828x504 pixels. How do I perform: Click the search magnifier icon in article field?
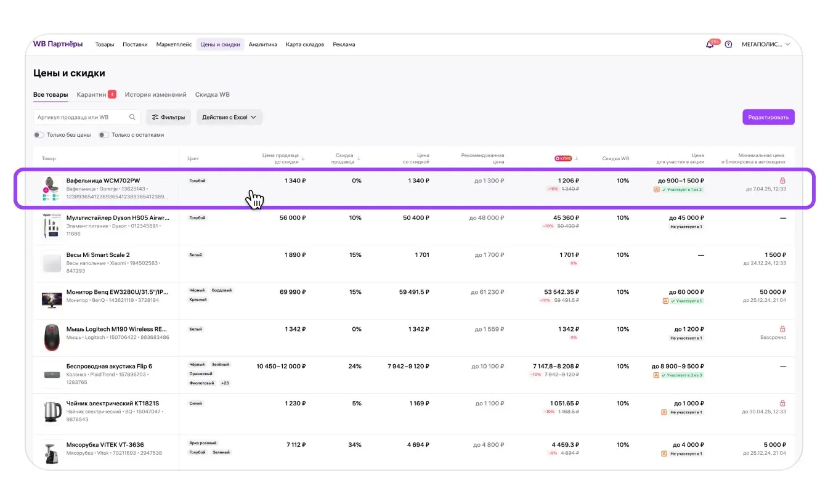(132, 117)
